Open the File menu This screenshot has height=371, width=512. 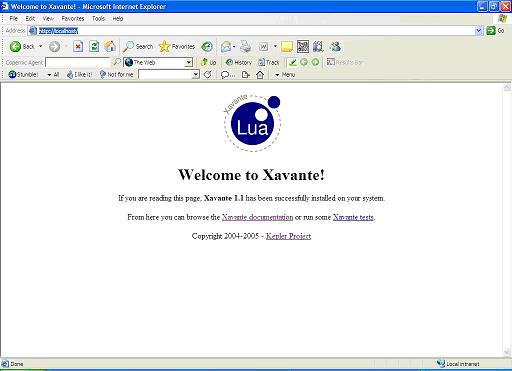pyautogui.click(x=14, y=19)
